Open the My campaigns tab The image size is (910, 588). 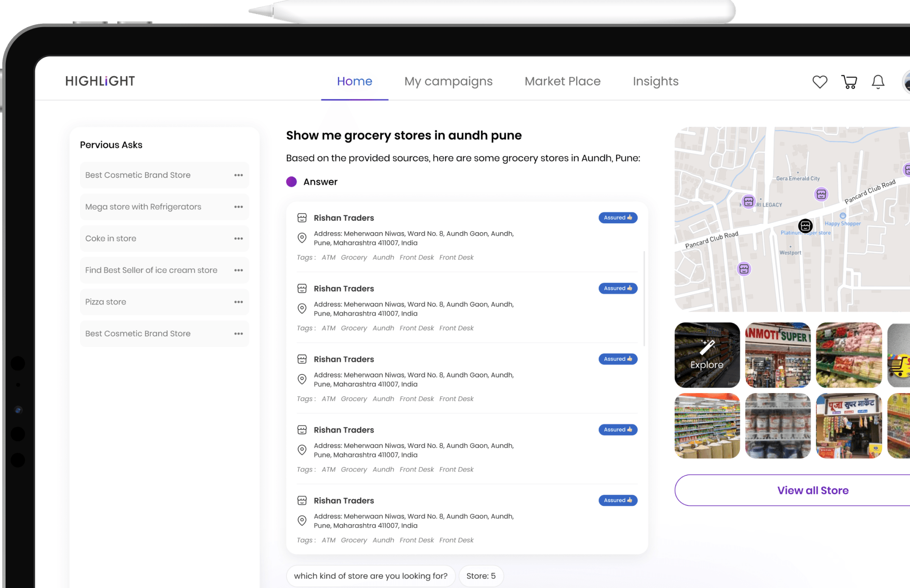[x=448, y=81]
